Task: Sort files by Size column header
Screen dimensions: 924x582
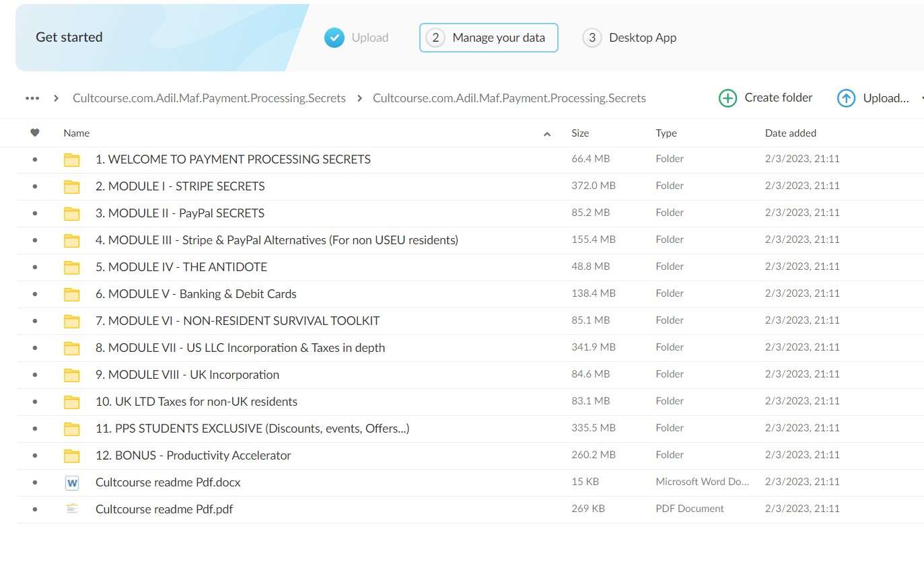Action: pyautogui.click(x=579, y=133)
